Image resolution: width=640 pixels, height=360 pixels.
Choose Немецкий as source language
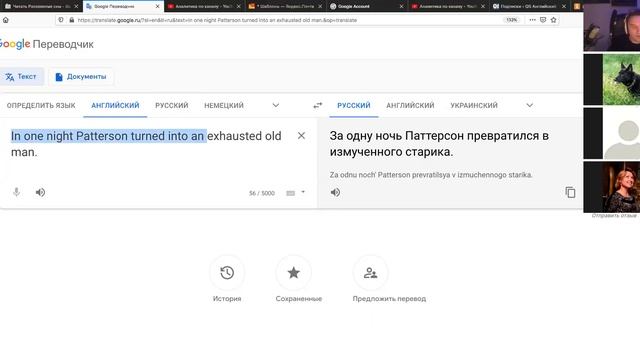[x=224, y=105]
